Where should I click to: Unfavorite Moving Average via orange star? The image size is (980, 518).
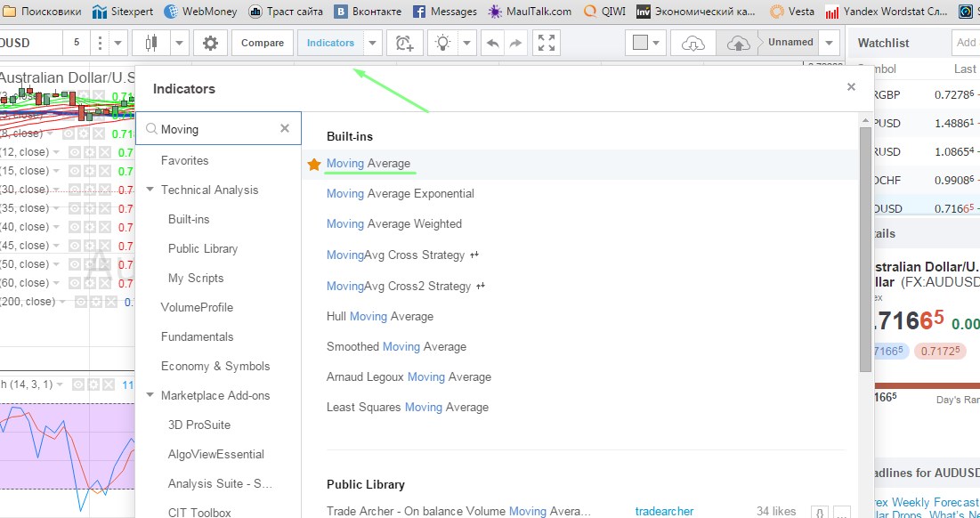[x=313, y=164]
